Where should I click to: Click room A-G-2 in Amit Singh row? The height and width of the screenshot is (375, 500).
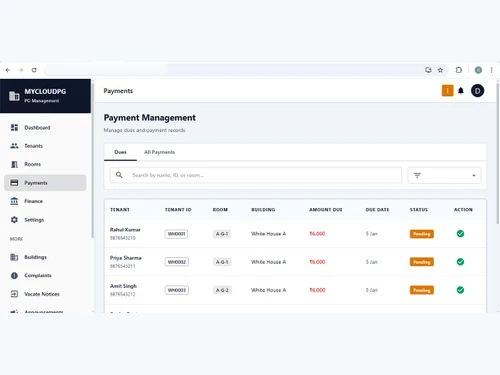point(222,290)
